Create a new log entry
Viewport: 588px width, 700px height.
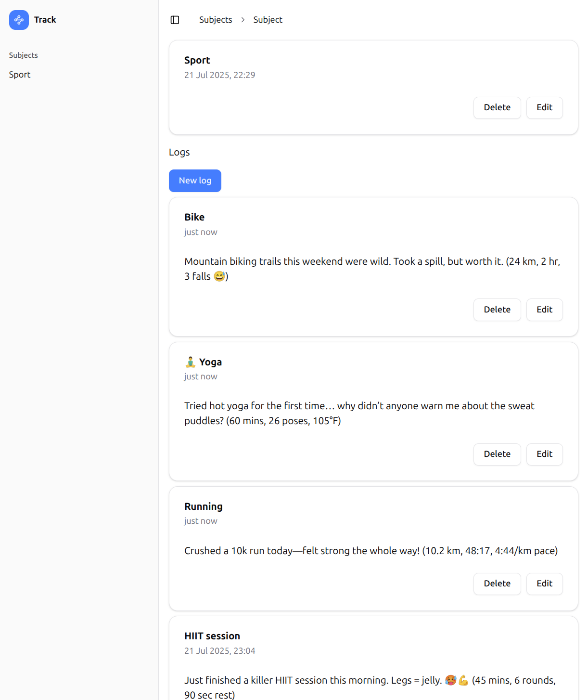pyautogui.click(x=195, y=181)
